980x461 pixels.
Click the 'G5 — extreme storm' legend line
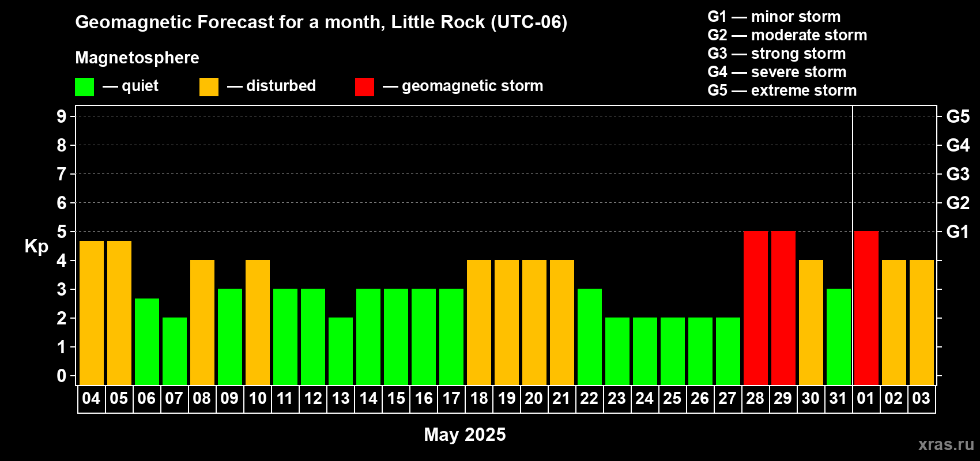click(782, 90)
